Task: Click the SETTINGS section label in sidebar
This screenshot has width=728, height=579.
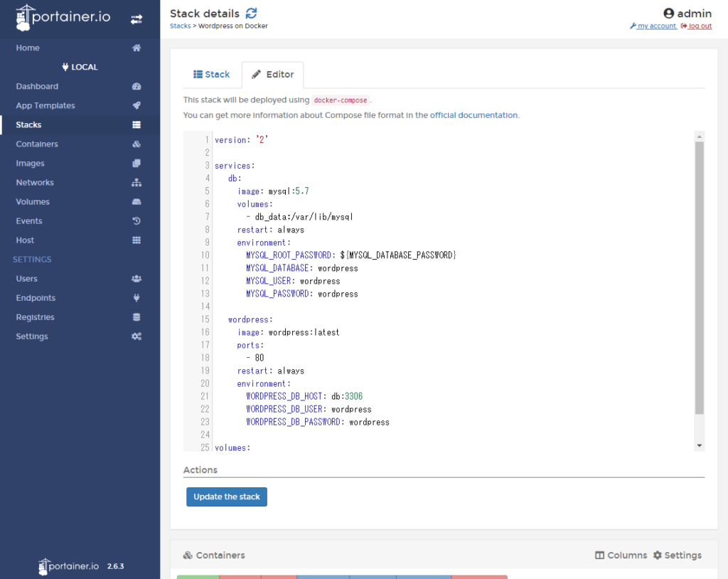Action: (x=32, y=260)
